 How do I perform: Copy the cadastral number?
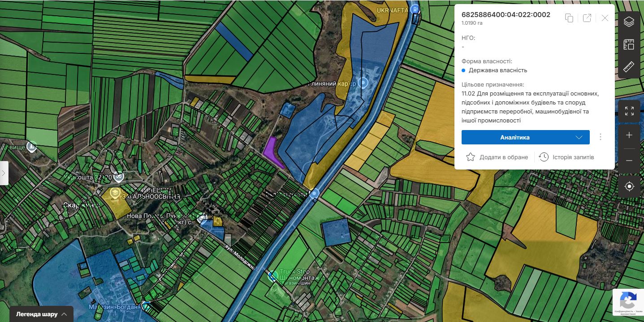click(x=569, y=18)
